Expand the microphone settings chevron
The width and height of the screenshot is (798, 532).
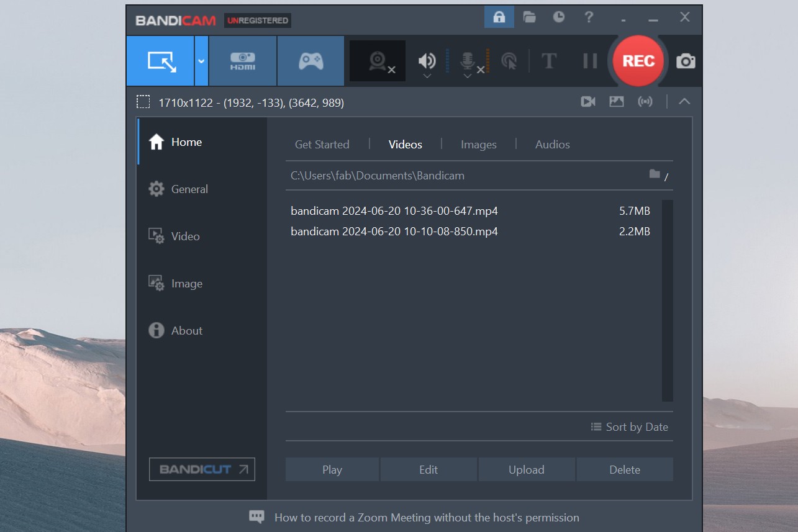[x=467, y=76]
